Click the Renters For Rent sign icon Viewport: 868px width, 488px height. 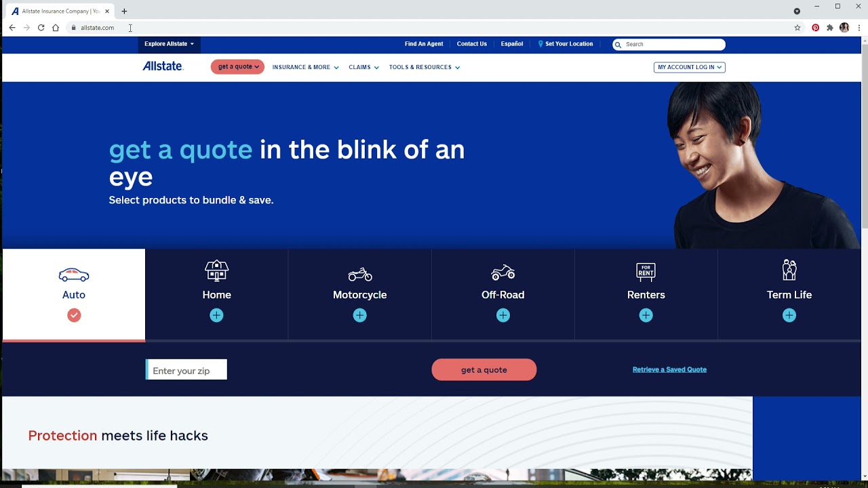tap(646, 272)
